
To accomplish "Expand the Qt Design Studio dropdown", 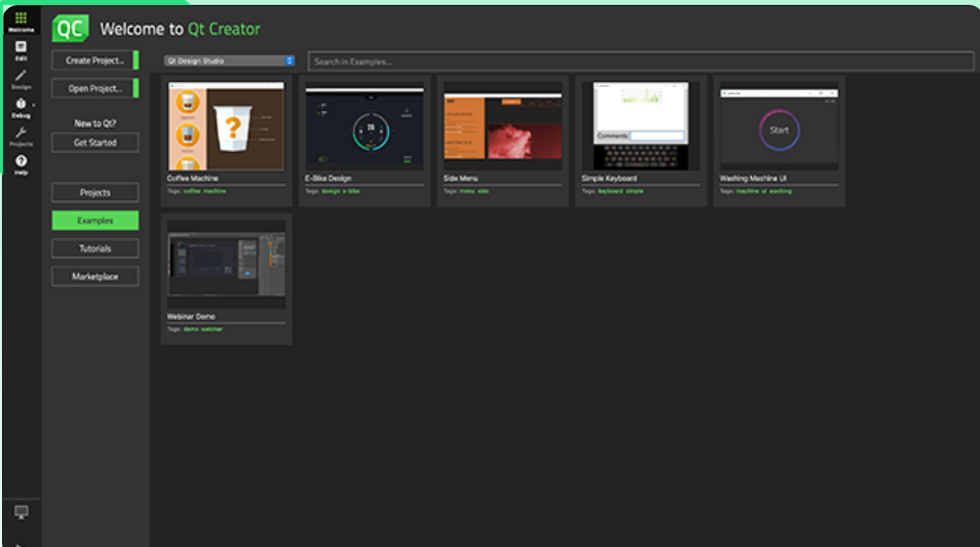I will [x=229, y=60].
